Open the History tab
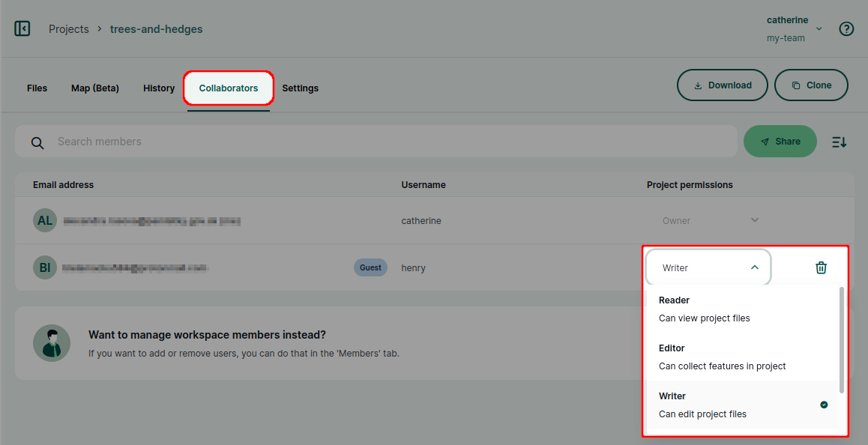 pos(159,88)
